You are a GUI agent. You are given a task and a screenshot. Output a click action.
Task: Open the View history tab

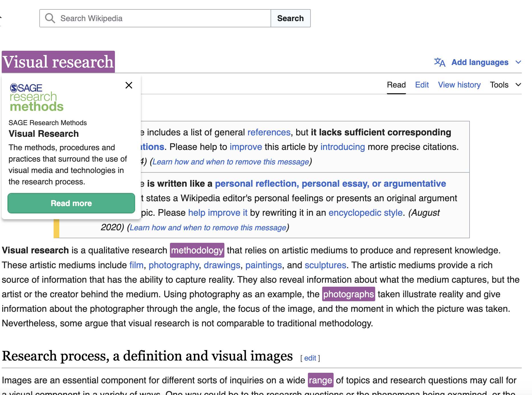tap(459, 85)
